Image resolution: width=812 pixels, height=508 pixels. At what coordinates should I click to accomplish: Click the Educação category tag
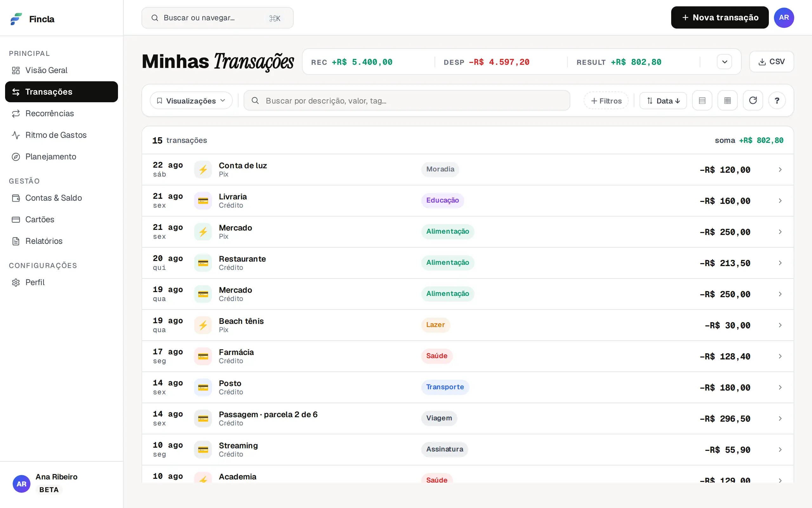(442, 200)
